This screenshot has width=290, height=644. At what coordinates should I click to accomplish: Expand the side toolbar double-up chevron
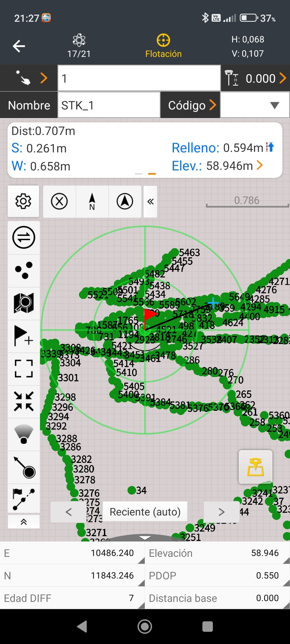pos(24,522)
